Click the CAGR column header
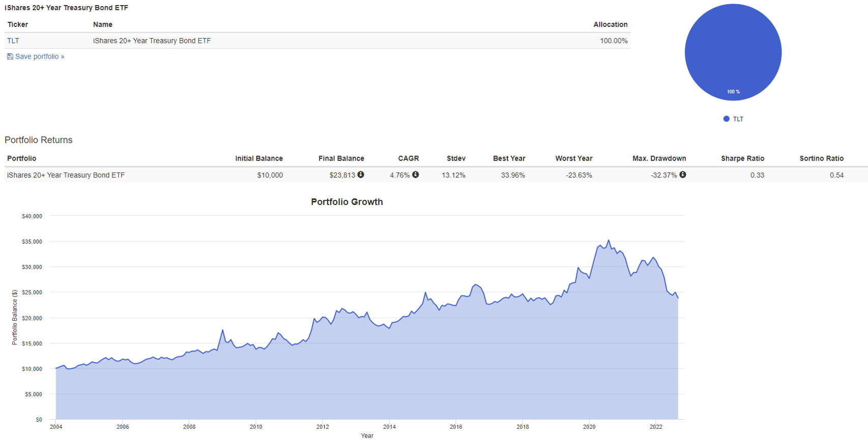Screen dimensions: 868x445 [x=409, y=158]
